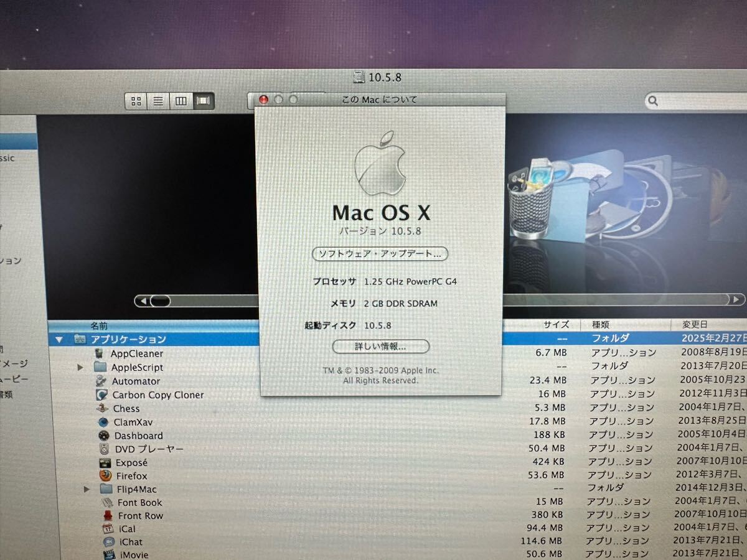
Task: Select iCal app icon
Action: pyautogui.click(x=108, y=528)
